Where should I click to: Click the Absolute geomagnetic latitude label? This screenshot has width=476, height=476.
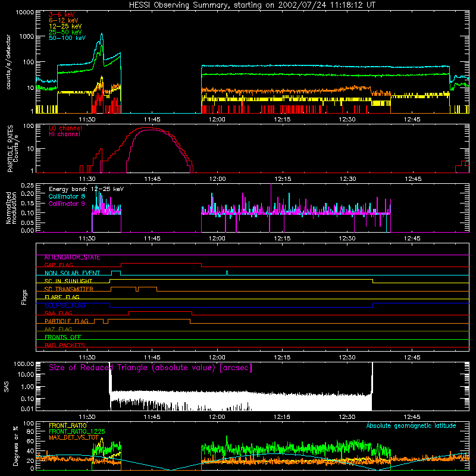point(411,425)
